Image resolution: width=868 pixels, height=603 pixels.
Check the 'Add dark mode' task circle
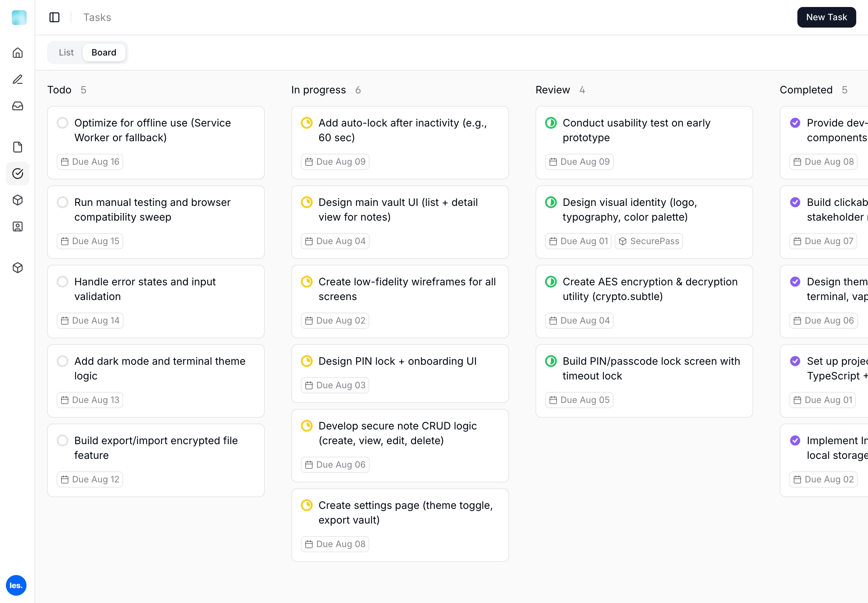coord(63,361)
